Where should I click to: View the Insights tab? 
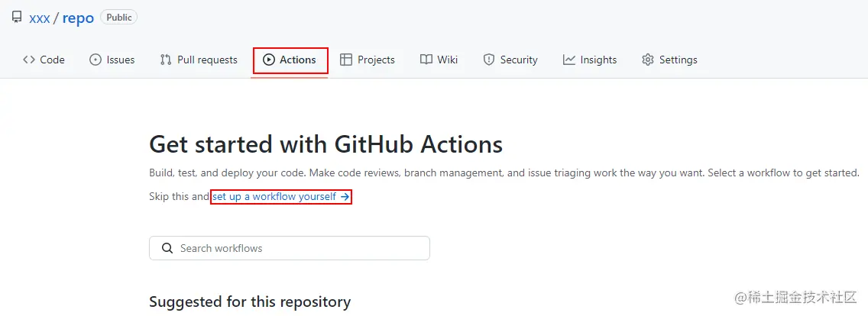point(590,60)
